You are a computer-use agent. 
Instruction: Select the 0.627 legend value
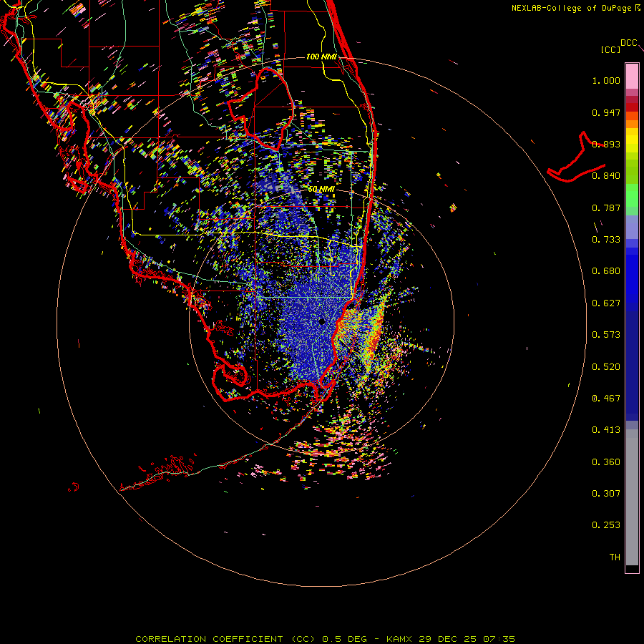[x=606, y=303]
